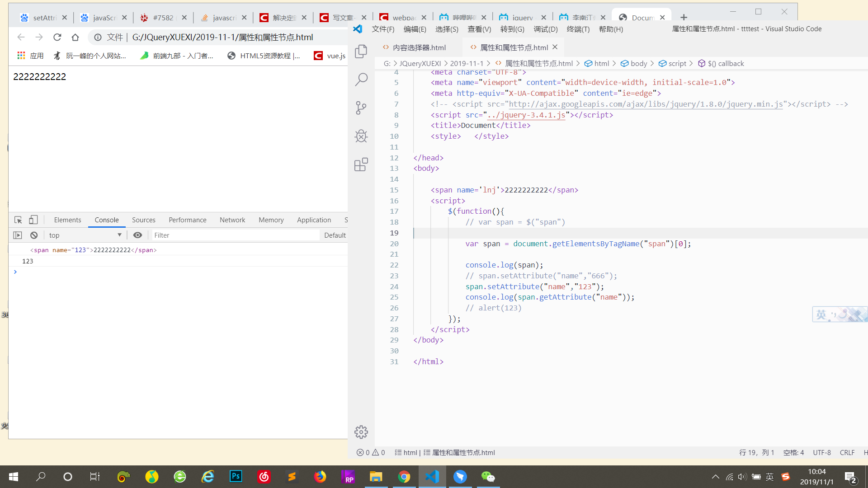This screenshot has width=868, height=488.
Task: Switch to Elements tab in DevTools
Action: tap(67, 220)
